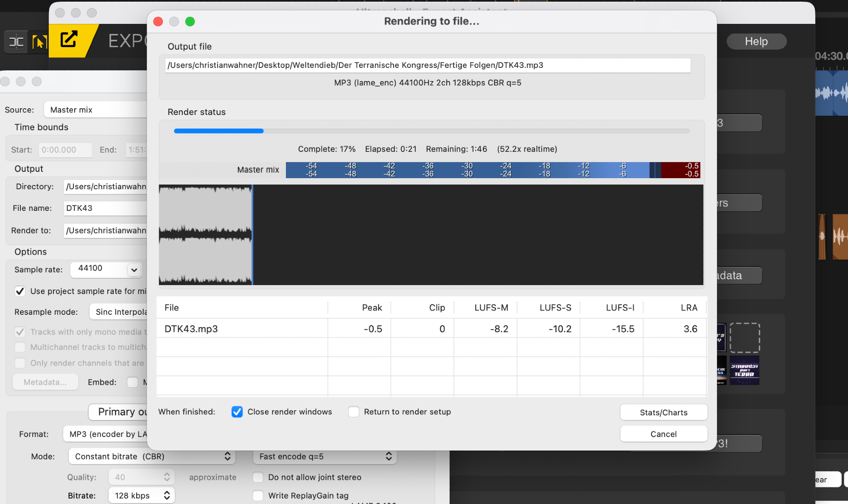Click the empty dashed cover art slot
Screen dimensions: 848x504
[744, 337]
